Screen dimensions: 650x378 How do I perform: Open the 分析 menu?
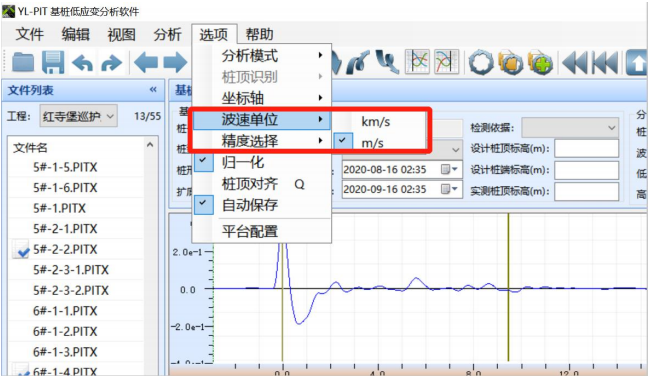[167, 34]
